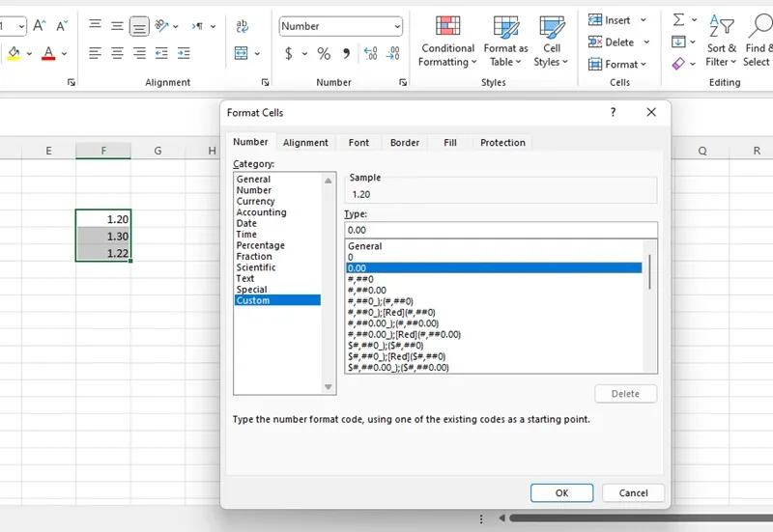Click the Type format code field
Viewport: 773px width, 532px height.
(x=501, y=230)
